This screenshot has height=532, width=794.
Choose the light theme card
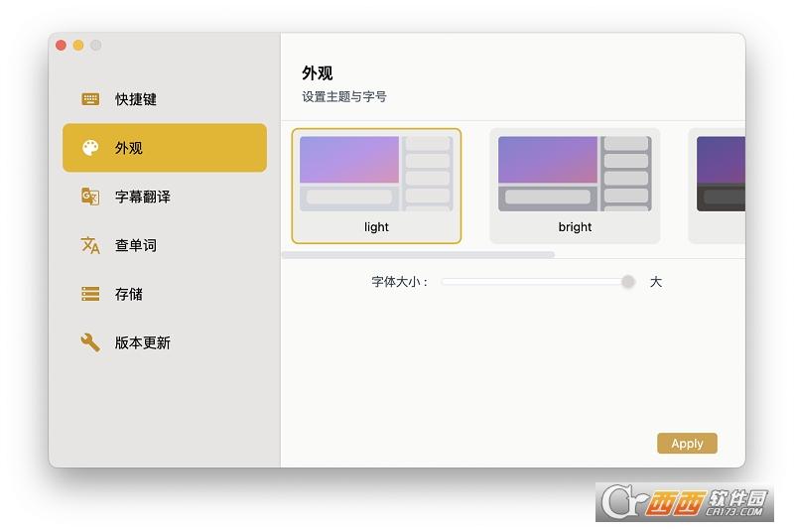[x=376, y=186]
